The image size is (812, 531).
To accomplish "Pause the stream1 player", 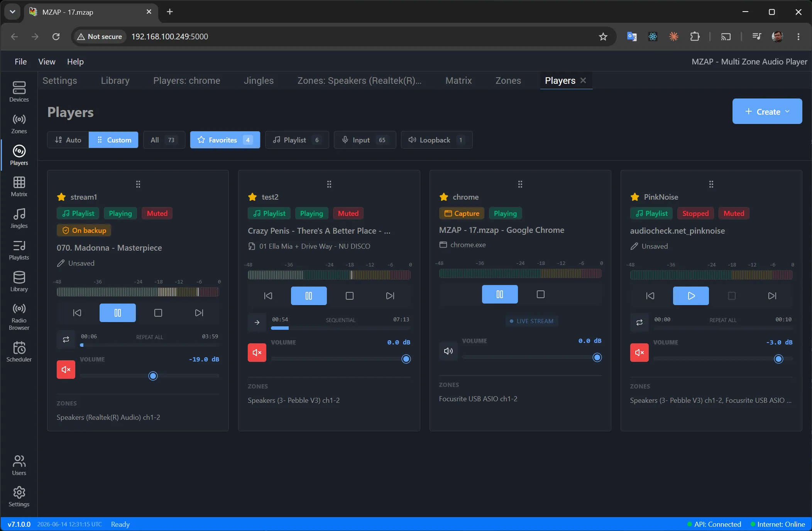I will [118, 313].
